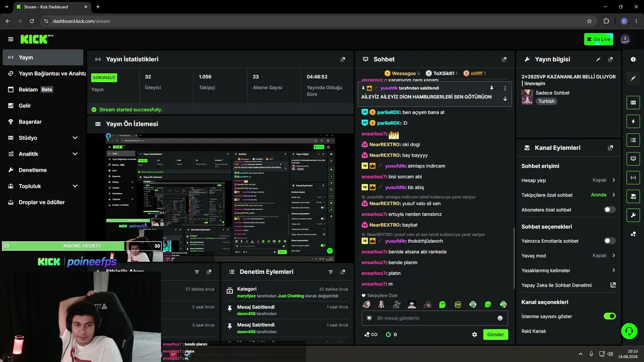The width and height of the screenshot is (644, 362).
Task: Click the list icon in the right rail
Action: pos(633,140)
